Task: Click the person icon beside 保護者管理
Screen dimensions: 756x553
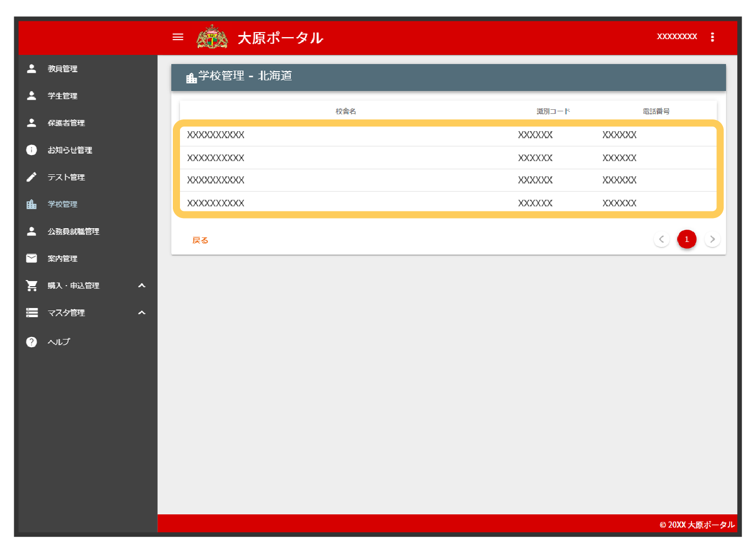Action: pos(32,123)
